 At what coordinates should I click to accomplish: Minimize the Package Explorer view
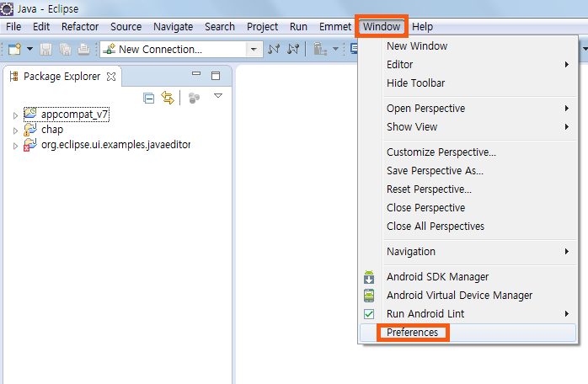pos(196,74)
